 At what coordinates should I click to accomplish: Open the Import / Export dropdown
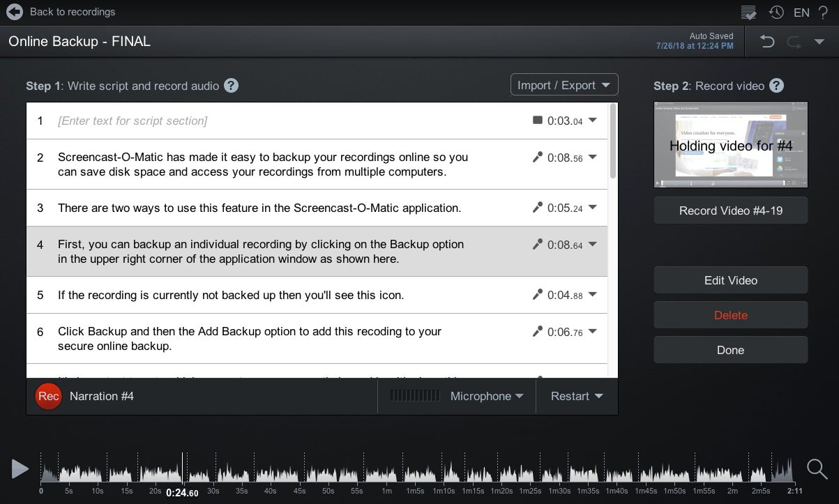564,84
